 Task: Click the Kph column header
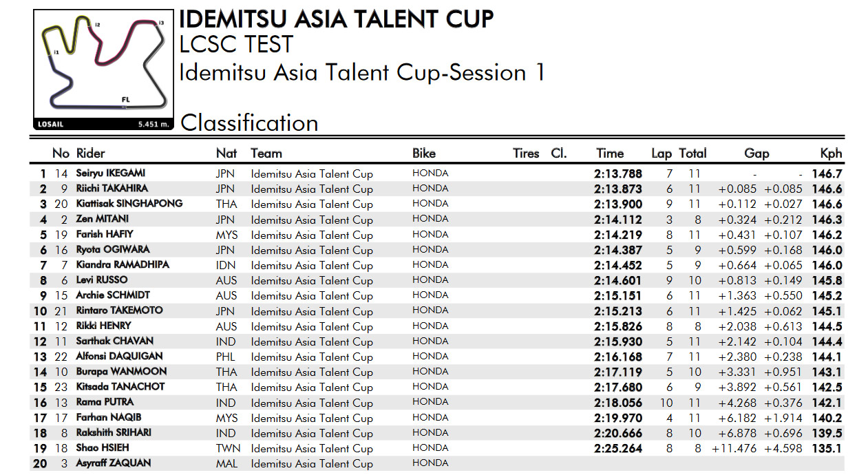pyautogui.click(x=831, y=154)
